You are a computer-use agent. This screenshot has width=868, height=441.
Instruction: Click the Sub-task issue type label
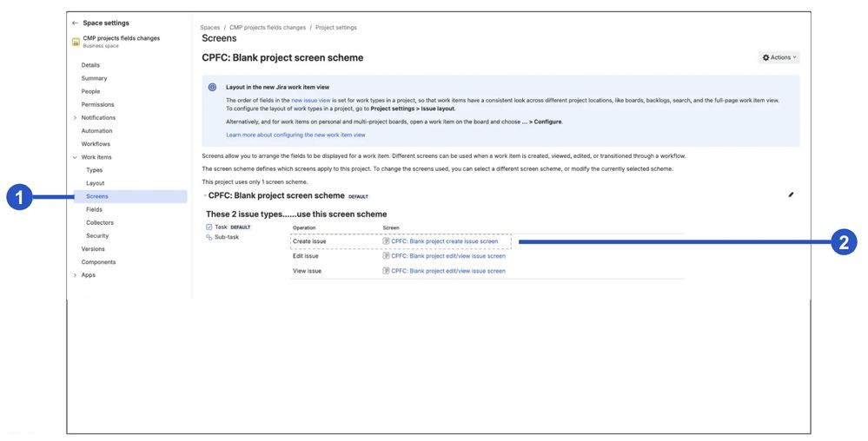tap(227, 237)
